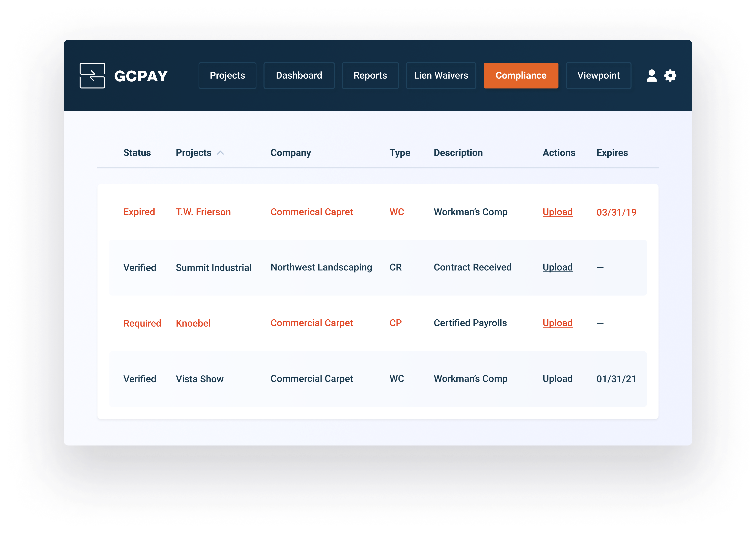The width and height of the screenshot is (756, 533).
Task: Select the Required status cell
Action: [x=142, y=323]
